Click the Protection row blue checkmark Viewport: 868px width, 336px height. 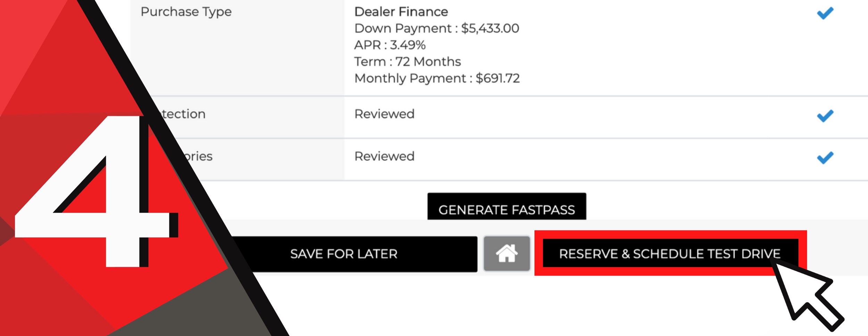point(825,116)
